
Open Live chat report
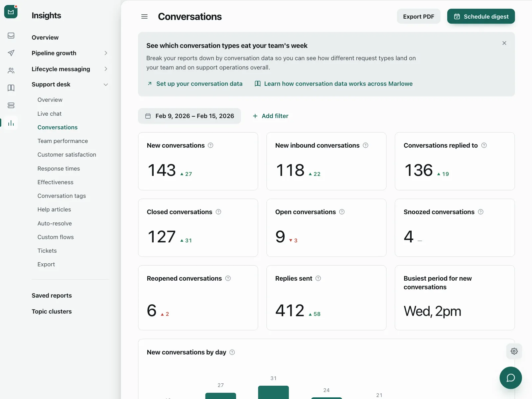pyautogui.click(x=50, y=114)
